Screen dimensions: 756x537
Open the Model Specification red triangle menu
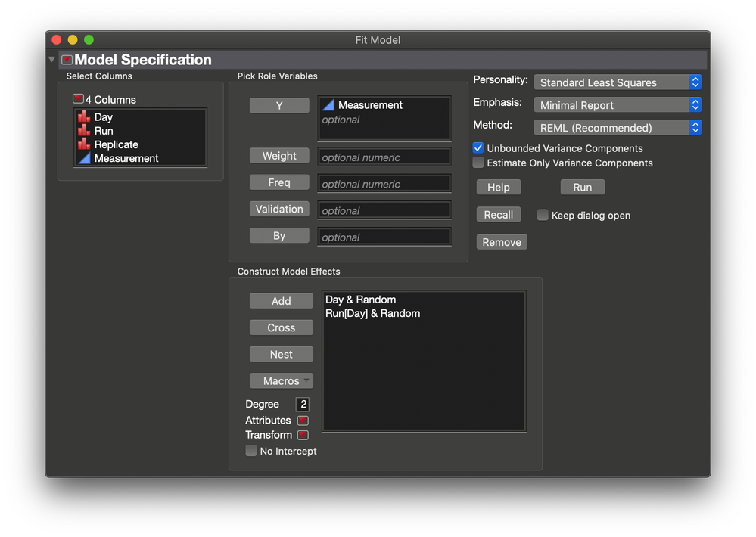(67, 60)
